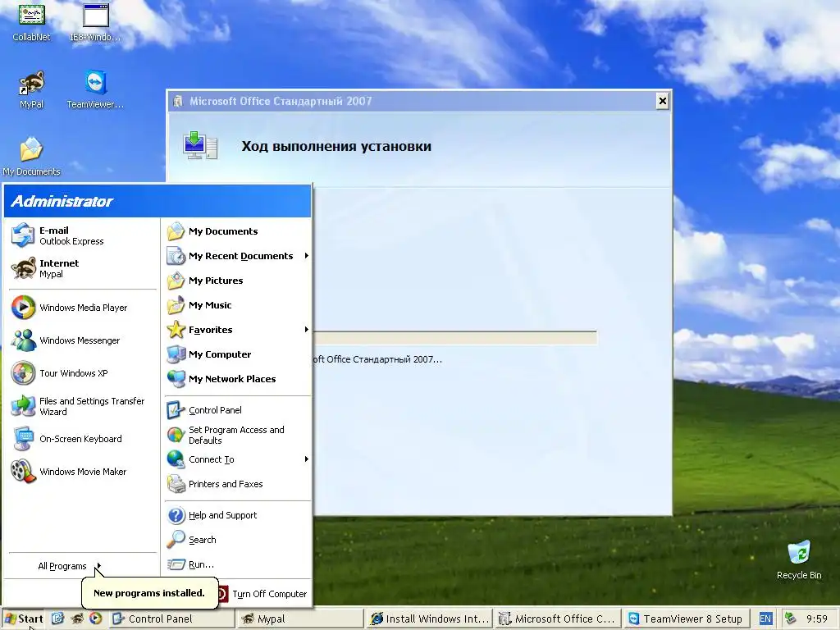Click Turn Off Computer button
Image resolution: width=840 pixels, height=630 pixels.
tap(262, 594)
